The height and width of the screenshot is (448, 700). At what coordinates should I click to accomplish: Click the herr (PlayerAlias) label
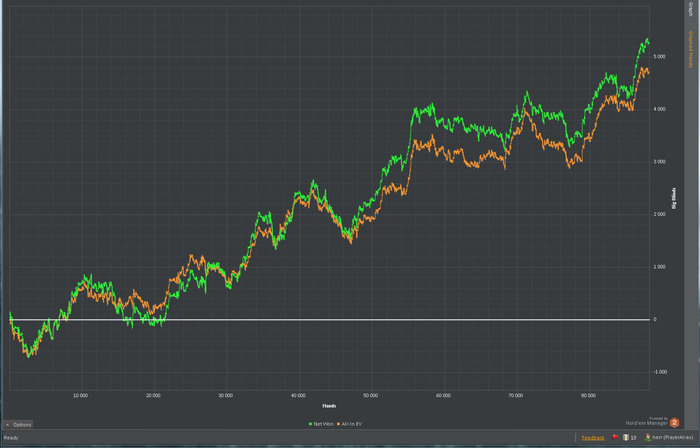click(673, 438)
